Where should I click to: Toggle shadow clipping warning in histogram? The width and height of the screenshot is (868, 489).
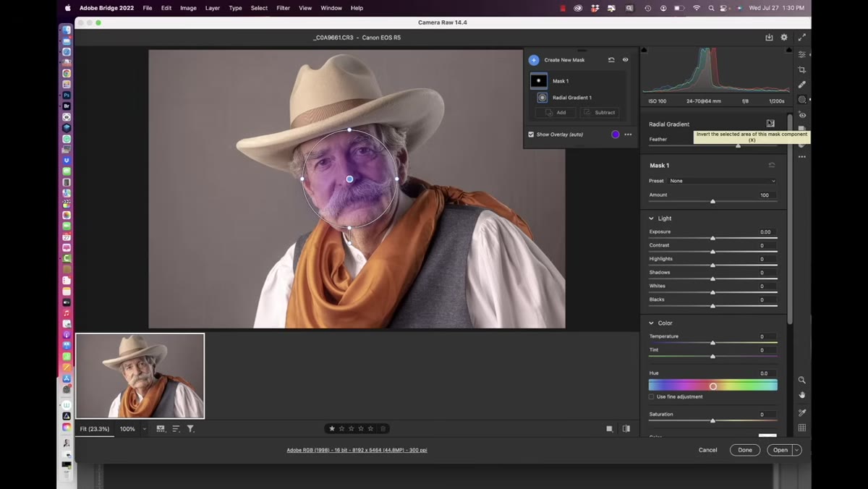tap(644, 50)
